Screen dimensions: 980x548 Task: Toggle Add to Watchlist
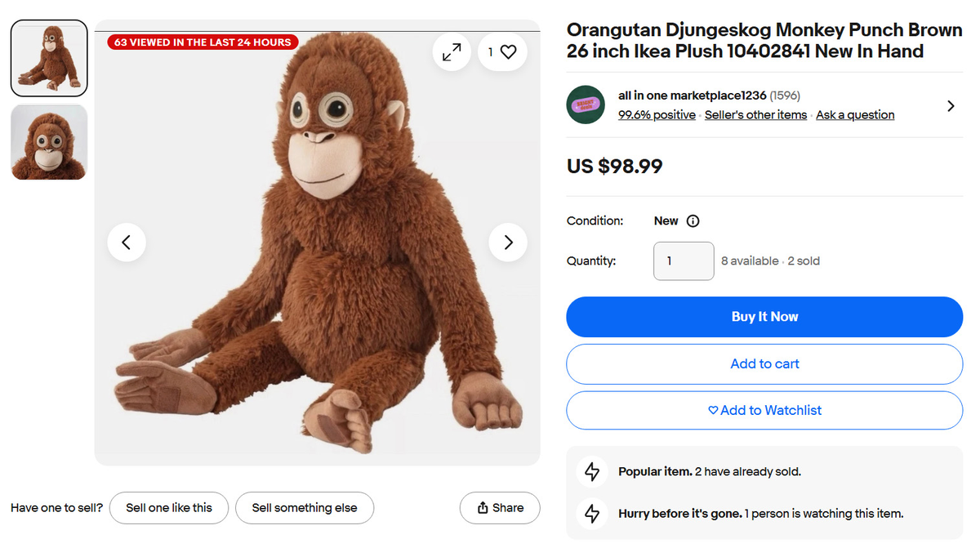[764, 411]
